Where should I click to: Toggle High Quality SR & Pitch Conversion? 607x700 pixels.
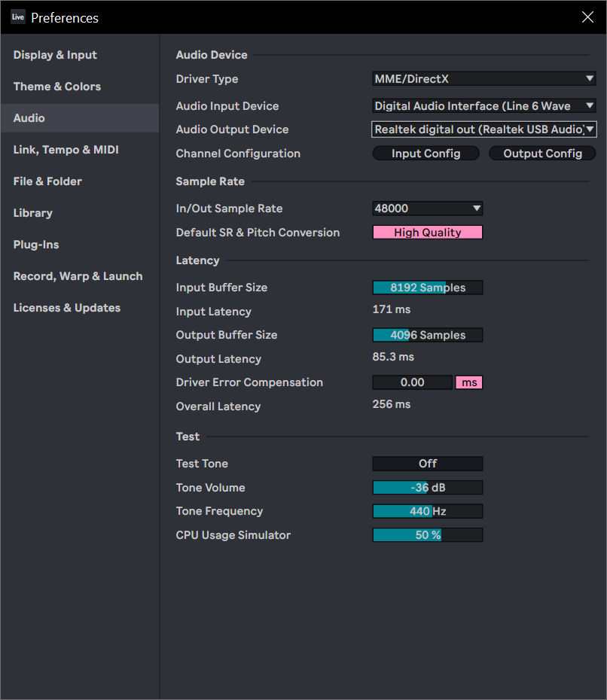click(428, 232)
